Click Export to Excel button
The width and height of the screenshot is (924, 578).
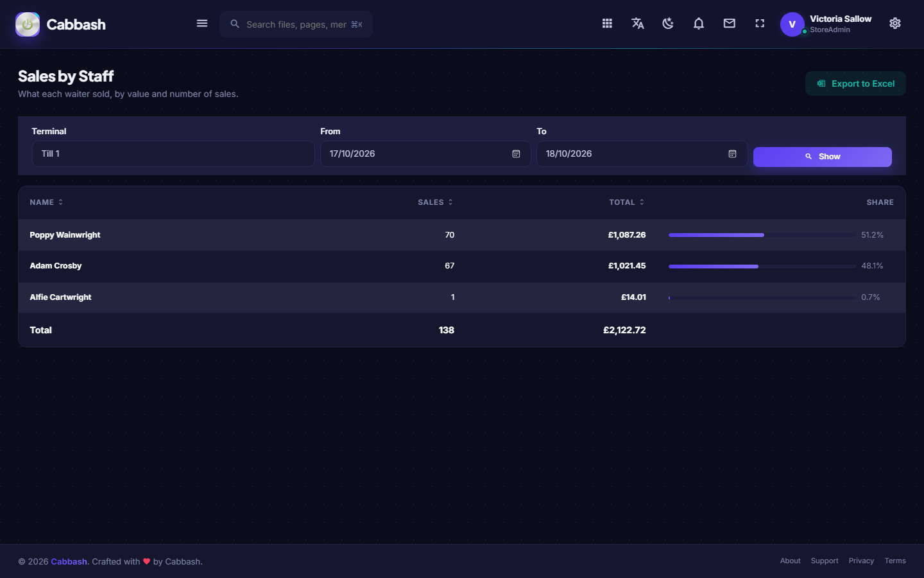point(855,83)
